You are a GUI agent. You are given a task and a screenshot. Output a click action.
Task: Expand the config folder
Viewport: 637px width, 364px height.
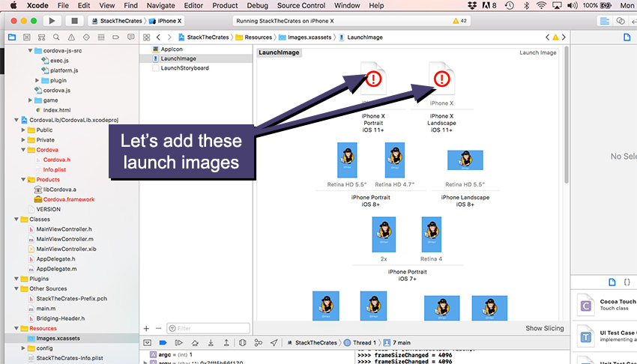point(23,348)
